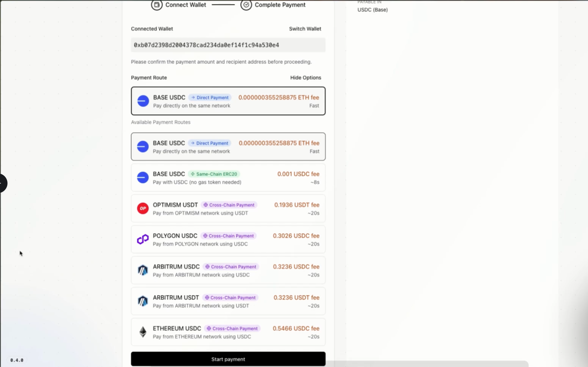Click the Arbitrum USDT network icon

tap(143, 301)
